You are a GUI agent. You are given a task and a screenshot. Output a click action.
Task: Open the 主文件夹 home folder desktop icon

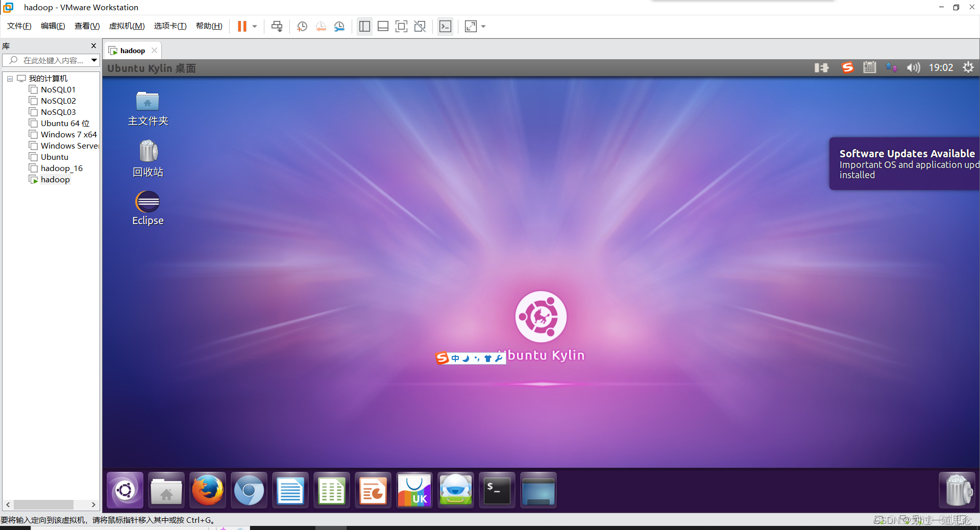[148, 108]
